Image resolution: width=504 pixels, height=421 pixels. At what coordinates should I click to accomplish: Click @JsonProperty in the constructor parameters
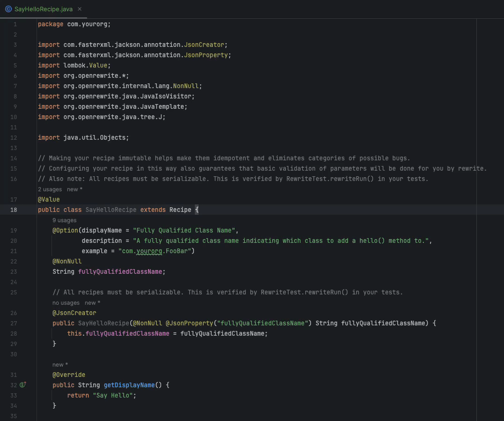pyautogui.click(x=189, y=323)
